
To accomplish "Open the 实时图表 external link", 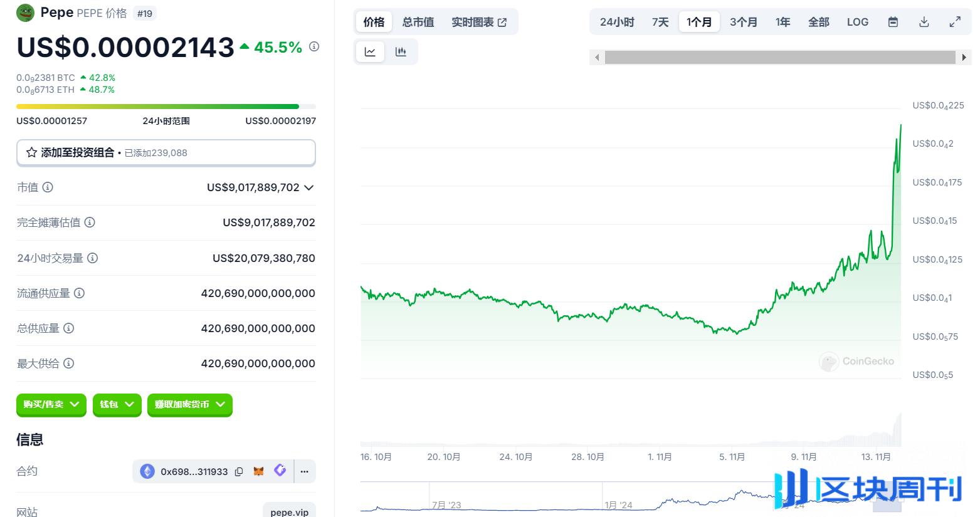I will pos(480,21).
